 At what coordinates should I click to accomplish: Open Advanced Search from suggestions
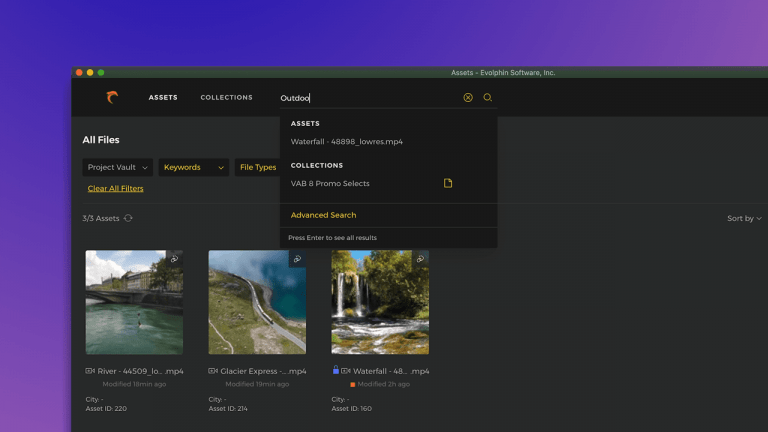[x=323, y=215]
